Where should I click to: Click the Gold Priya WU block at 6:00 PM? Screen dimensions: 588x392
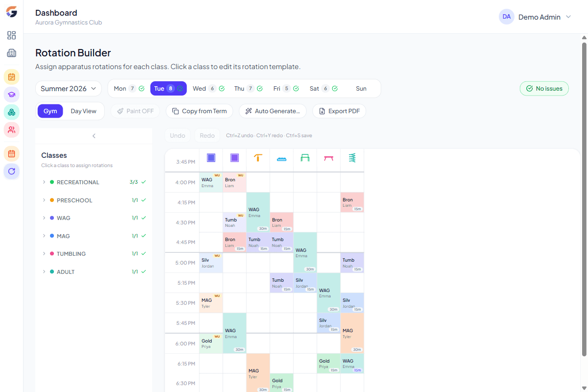pos(211,343)
